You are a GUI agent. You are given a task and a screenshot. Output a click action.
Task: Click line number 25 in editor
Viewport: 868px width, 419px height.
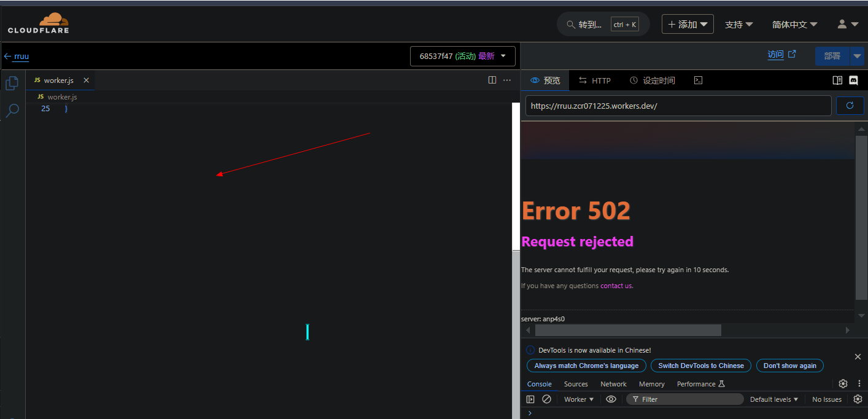tap(45, 109)
